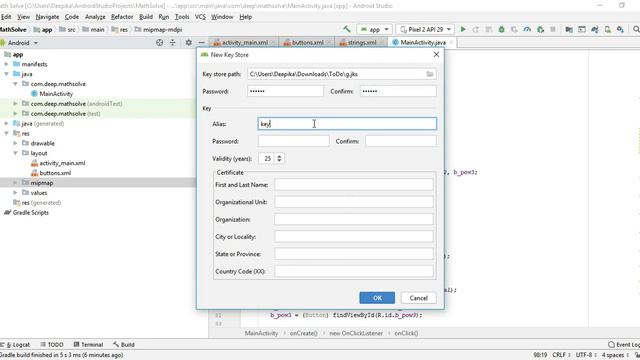Click the Debug app bug icon
The image size is (640, 360).
[501, 29]
